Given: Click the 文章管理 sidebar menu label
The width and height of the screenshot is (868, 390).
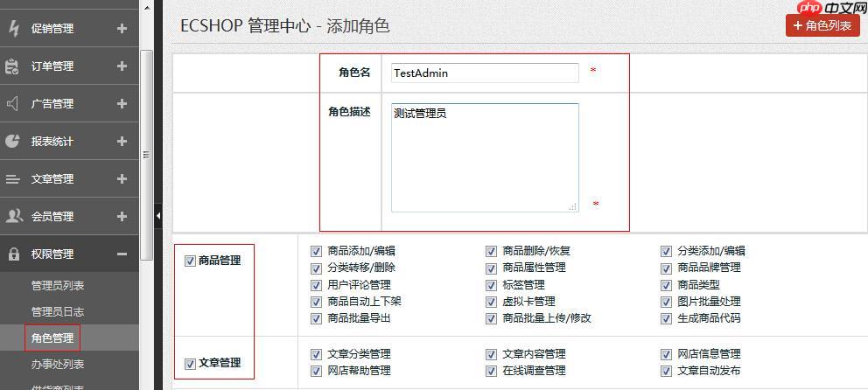Looking at the screenshot, I should [52, 179].
